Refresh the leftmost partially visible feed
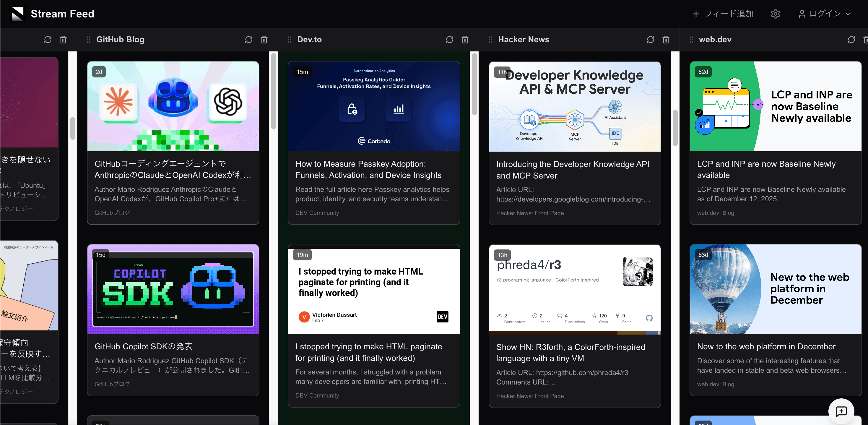Screen dimensions: 868x425 coord(48,39)
